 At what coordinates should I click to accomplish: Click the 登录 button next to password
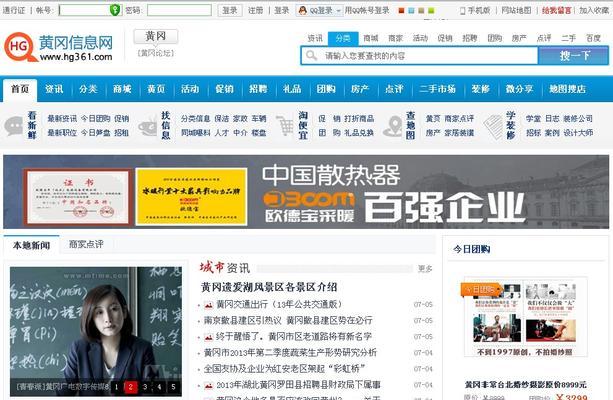(x=230, y=10)
